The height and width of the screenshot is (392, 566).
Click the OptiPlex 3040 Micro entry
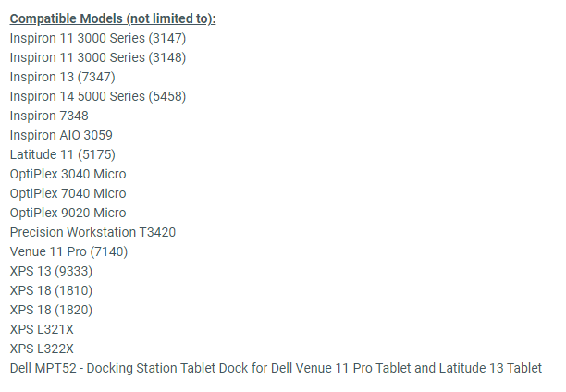pyautogui.click(x=68, y=175)
